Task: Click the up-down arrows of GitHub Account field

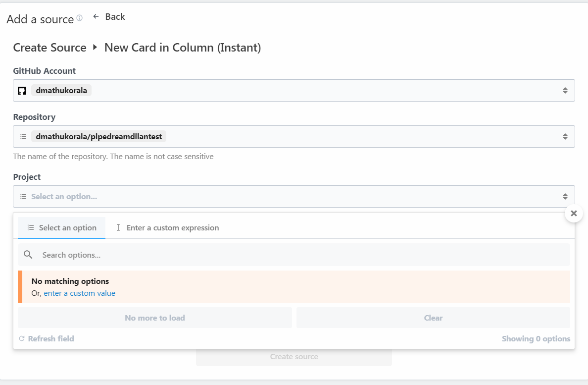Action: (x=565, y=91)
